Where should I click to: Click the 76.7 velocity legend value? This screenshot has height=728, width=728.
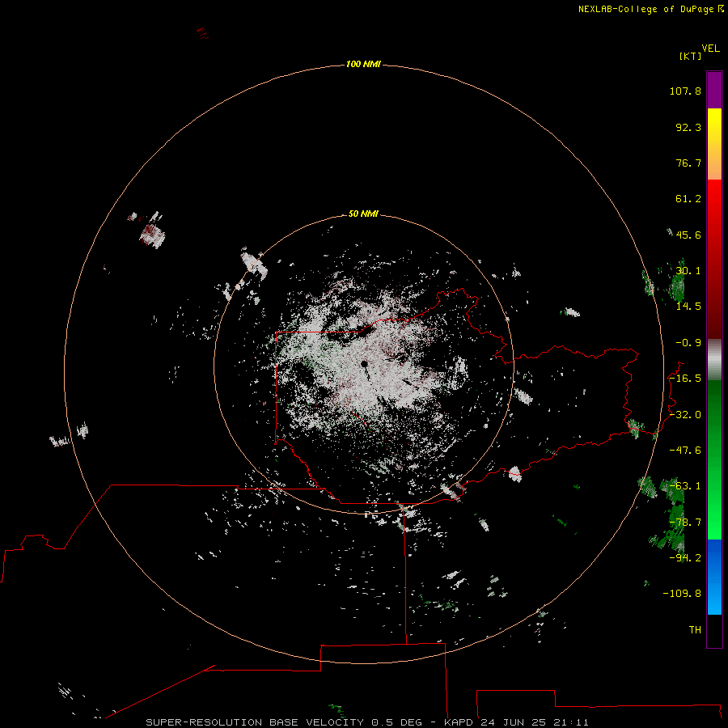click(688, 163)
